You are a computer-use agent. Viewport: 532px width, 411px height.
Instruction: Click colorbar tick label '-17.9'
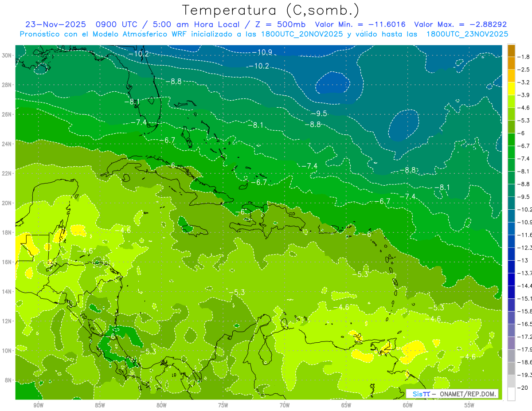[x=524, y=349]
